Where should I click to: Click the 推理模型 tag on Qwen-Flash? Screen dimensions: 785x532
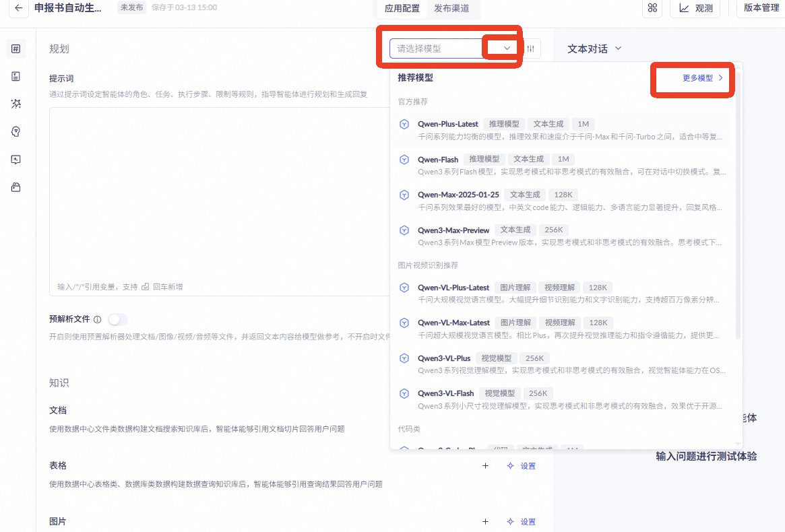(x=484, y=159)
